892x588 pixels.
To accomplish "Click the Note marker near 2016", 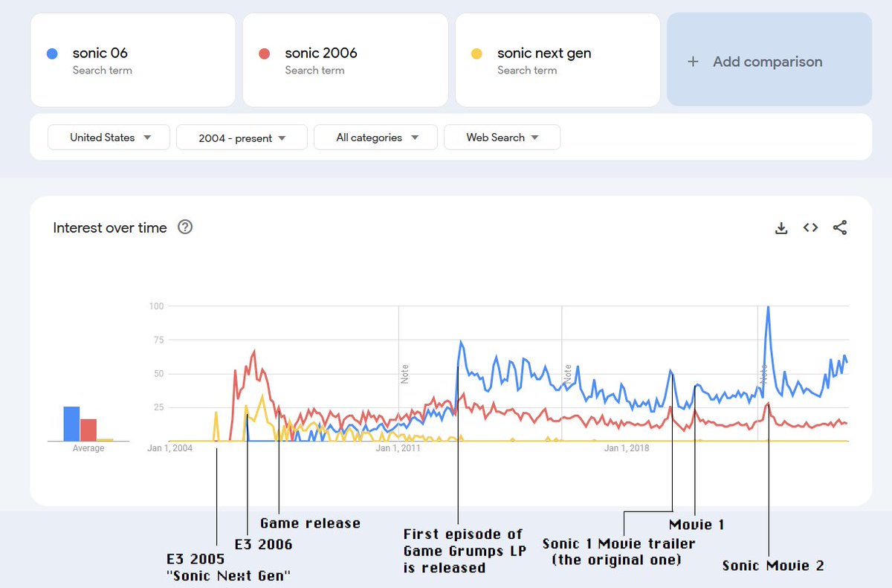I will [x=568, y=373].
